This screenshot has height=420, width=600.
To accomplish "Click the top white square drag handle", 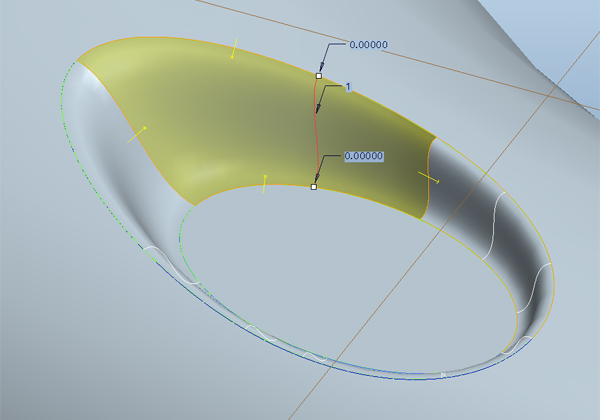I will (x=319, y=75).
